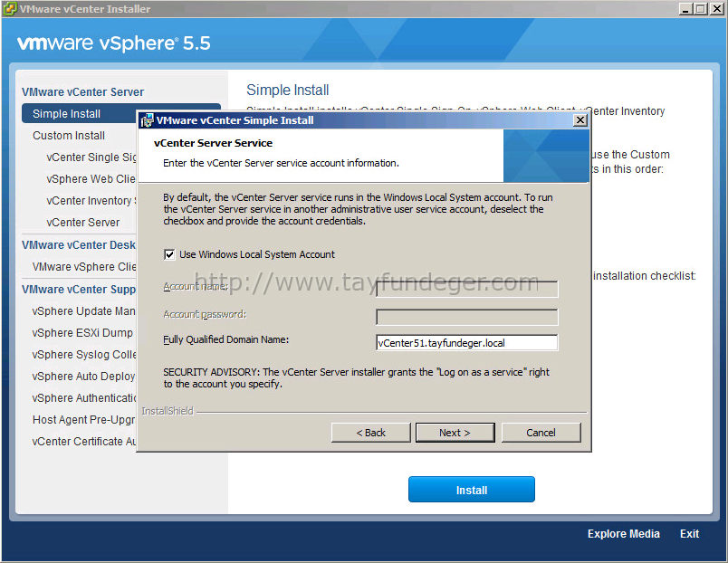
Task: Select vCenter Certificate Automation item
Action: pyautogui.click(x=84, y=442)
